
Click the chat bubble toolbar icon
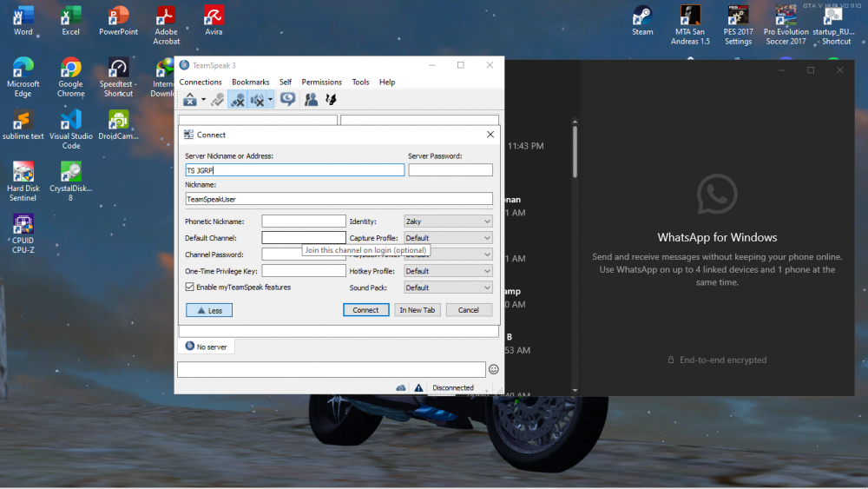pyautogui.click(x=288, y=100)
